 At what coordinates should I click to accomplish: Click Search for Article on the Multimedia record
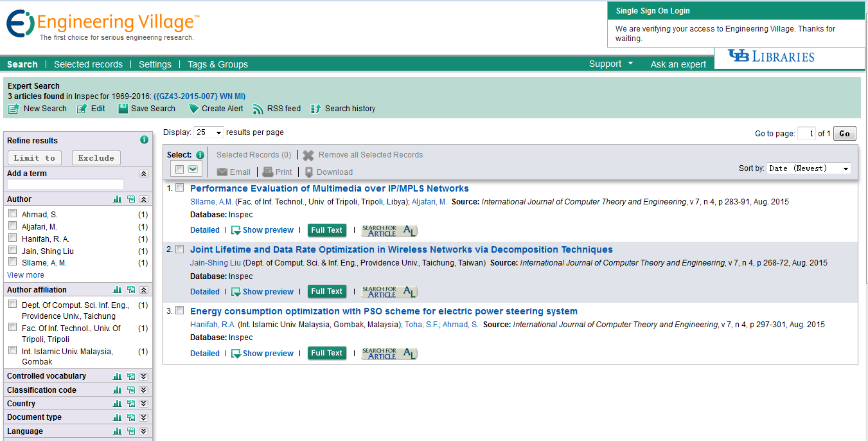[x=389, y=230]
